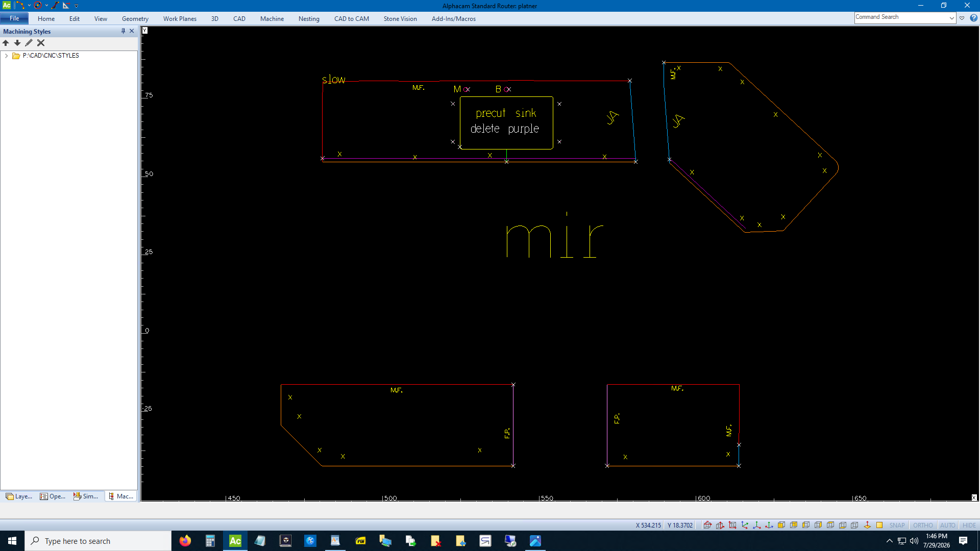Click the edit style pencil icon
The image size is (980, 551).
click(29, 43)
